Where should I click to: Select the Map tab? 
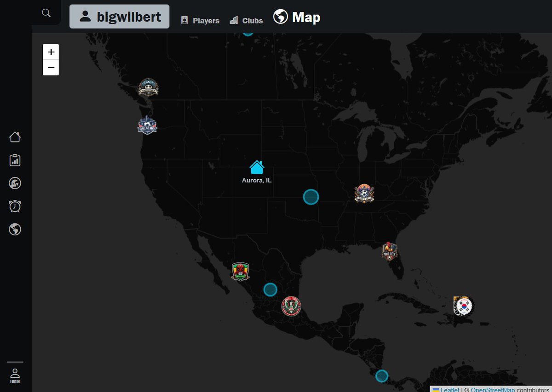point(297,17)
